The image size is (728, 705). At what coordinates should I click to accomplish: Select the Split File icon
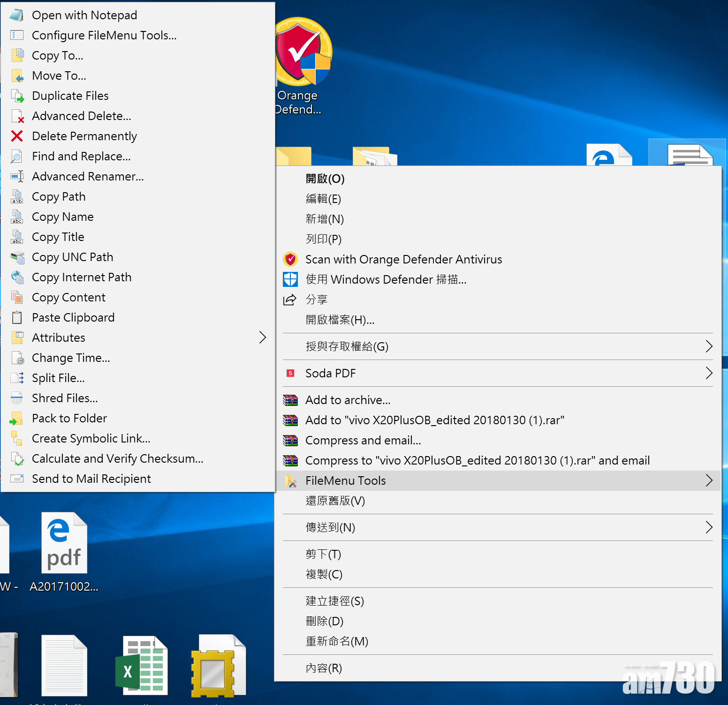(17, 378)
